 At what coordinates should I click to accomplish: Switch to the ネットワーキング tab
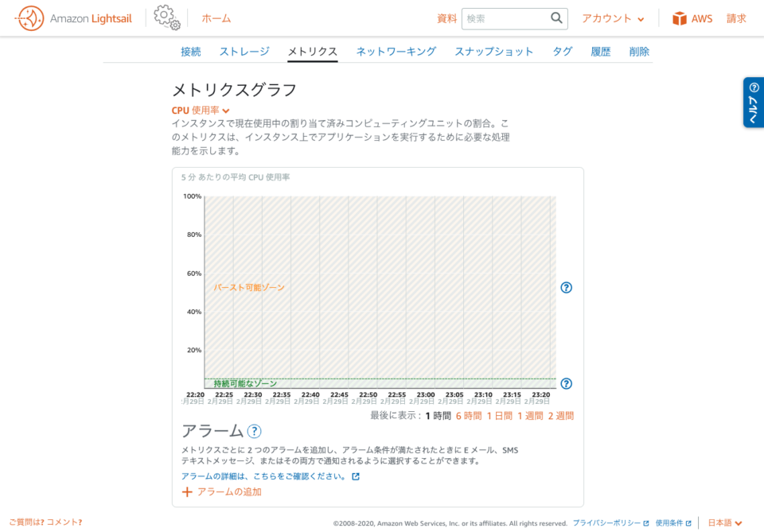coord(396,52)
